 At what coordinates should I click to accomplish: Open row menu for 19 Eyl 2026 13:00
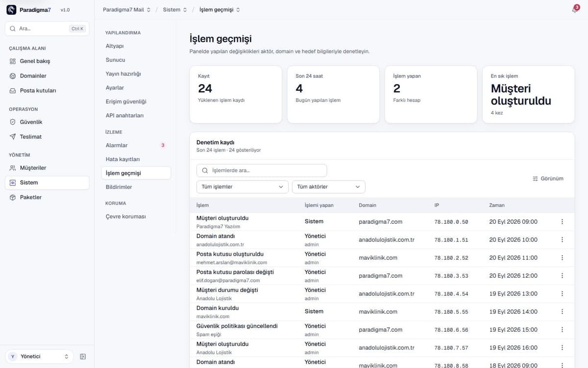click(x=562, y=294)
